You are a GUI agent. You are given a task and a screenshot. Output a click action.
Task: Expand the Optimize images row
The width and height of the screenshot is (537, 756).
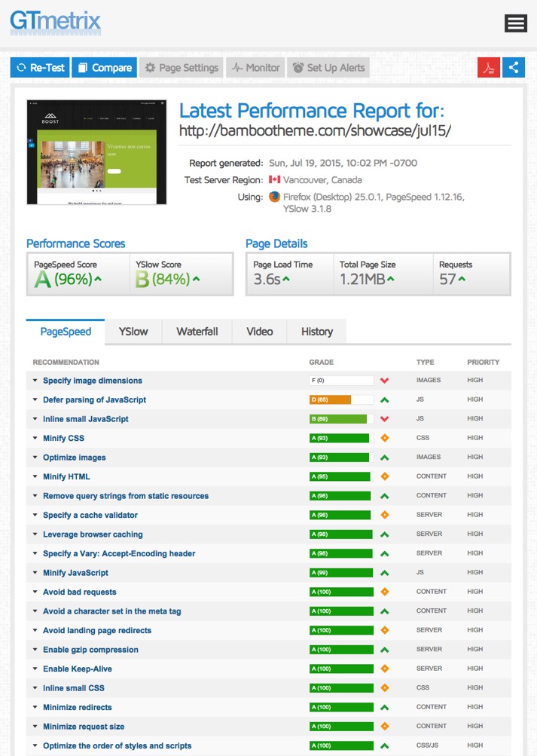74,458
